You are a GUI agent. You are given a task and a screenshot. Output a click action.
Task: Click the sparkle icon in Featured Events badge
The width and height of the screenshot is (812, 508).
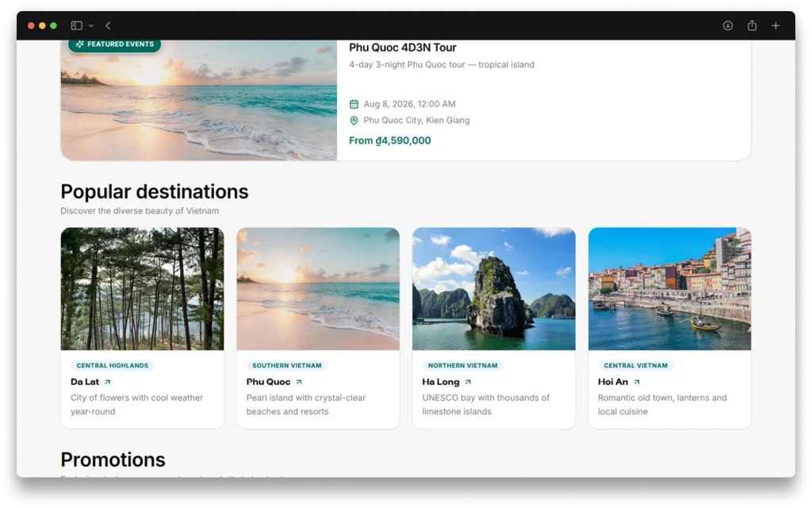coord(80,44)
